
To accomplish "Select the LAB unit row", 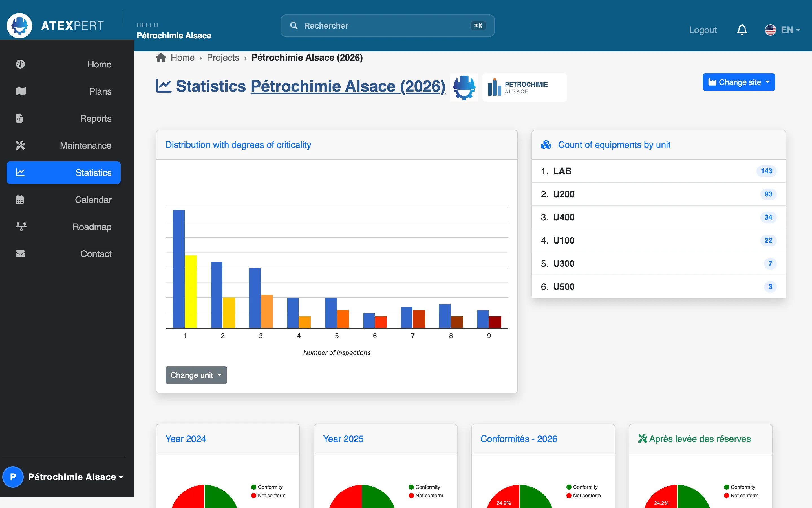I will 659,171.
